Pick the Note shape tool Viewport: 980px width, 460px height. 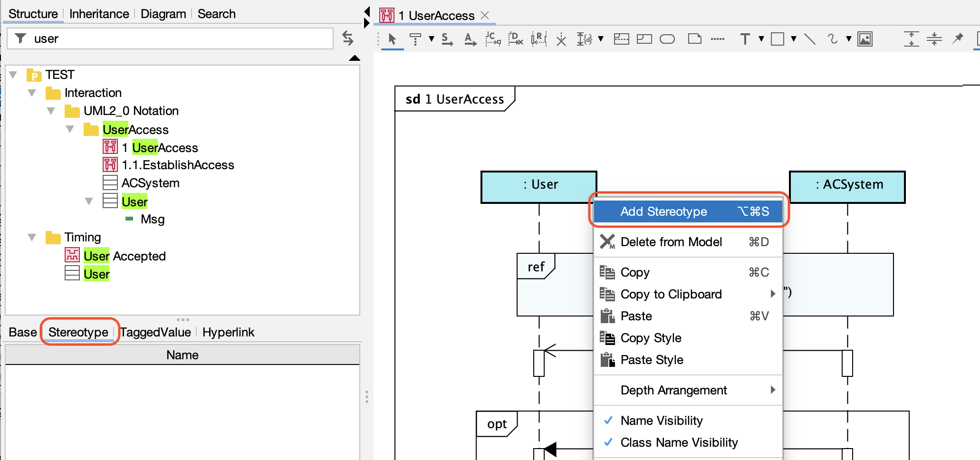pos(695,39)
